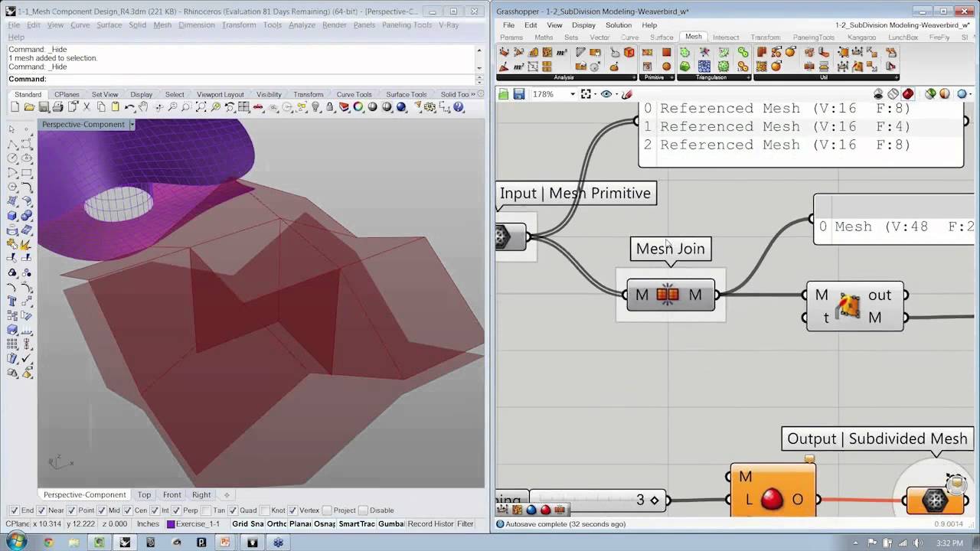Click the red shaded preview icon in Grasshopper
This screenshot has width=980, height=551.
coord(908,93)
